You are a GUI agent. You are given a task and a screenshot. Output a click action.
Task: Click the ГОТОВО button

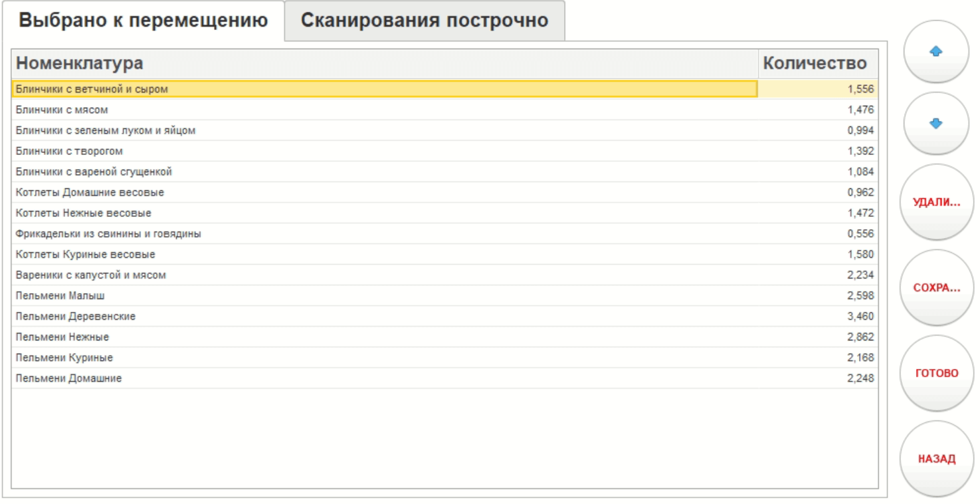point(936,373)
